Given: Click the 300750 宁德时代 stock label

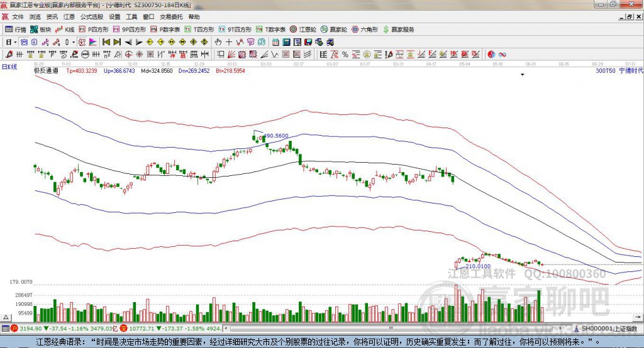Looking at the screenshot, I should (619, 70).
